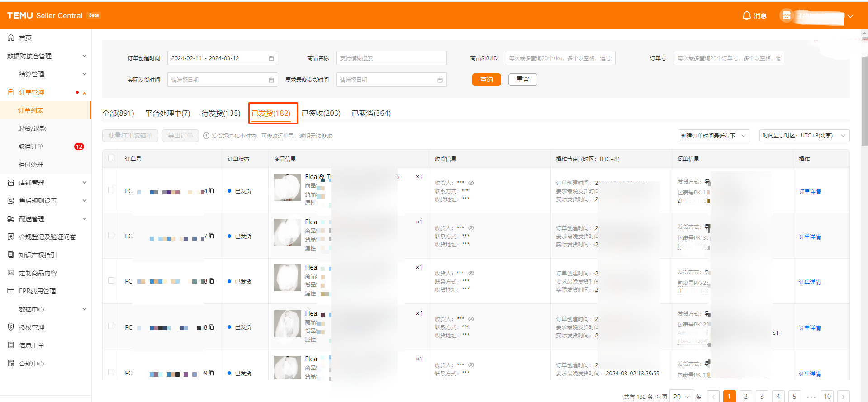The height and width of the screenshot is (402, 868).
Task: Click the authorization management shield icon
Action: click(11, 327)
